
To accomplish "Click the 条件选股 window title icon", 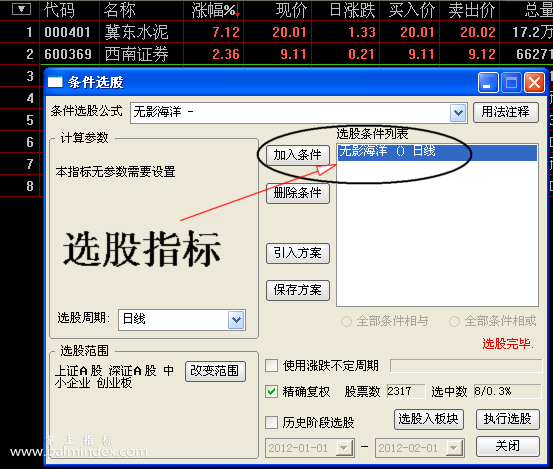I will click(x=55, y=82).
